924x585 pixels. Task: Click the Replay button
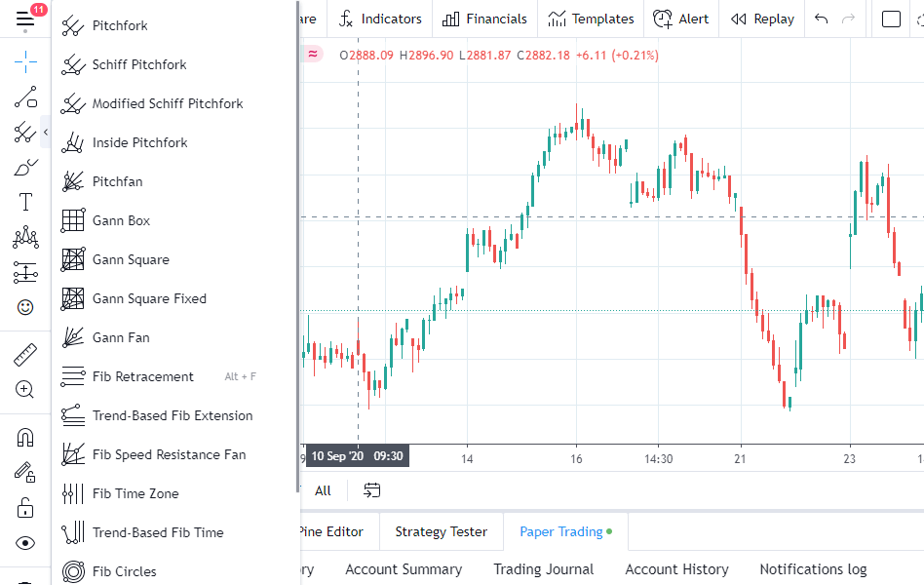(763, 19)
